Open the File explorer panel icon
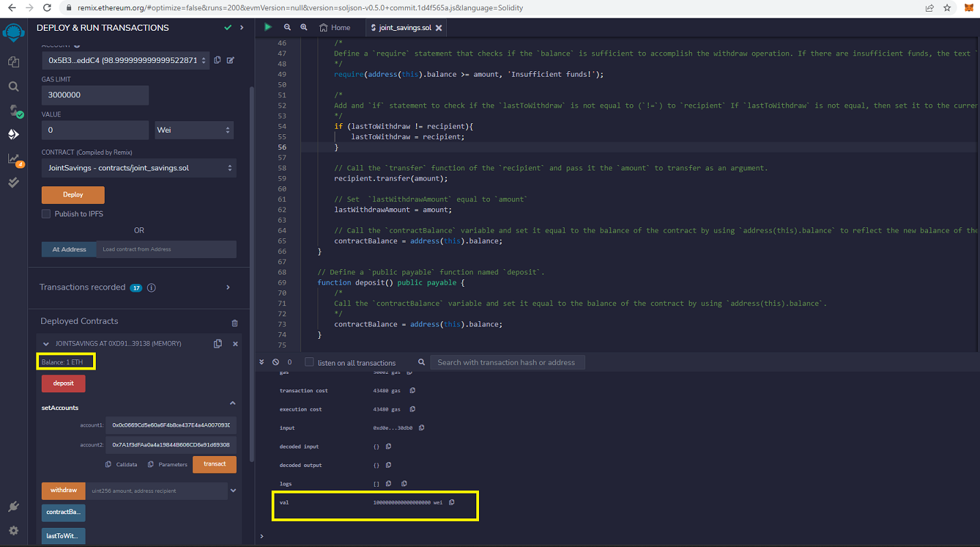The width and height of the screenshot is (980, 547). (x=13, y=62)
